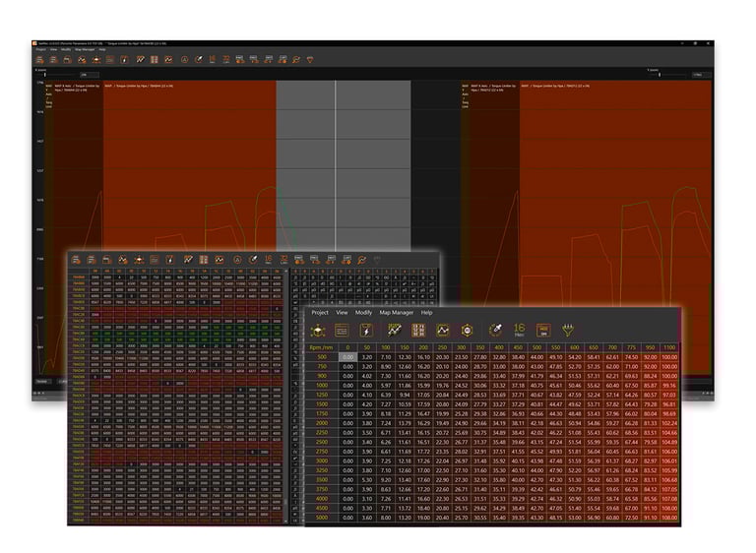Click the 32 icon in hex dump window toolbar
Image resolution: width=756 pixels, height=553 pixels.
pos(283,260)
